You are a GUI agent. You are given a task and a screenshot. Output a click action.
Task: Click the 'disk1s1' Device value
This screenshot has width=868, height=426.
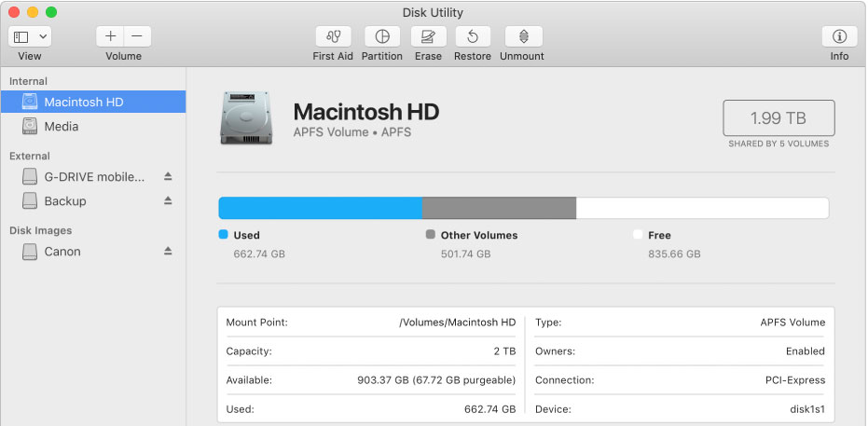pyautogui.click(x=807, y=409)
